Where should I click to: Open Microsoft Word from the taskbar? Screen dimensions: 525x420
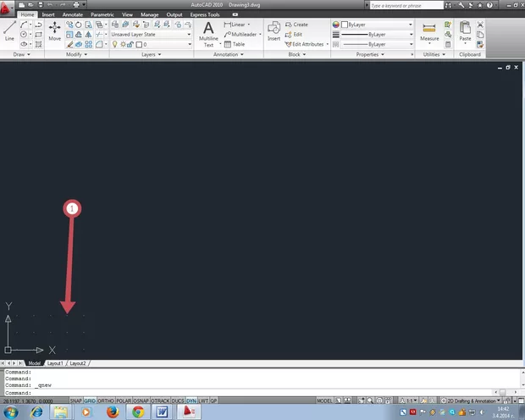coord(162,412)
